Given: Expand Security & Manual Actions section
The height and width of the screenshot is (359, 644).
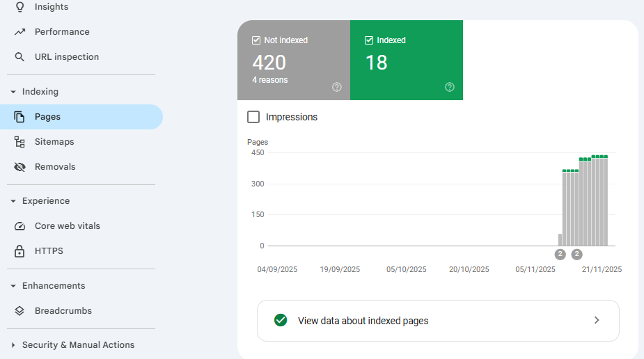Looking at the screenshot, I should (13, 345).
